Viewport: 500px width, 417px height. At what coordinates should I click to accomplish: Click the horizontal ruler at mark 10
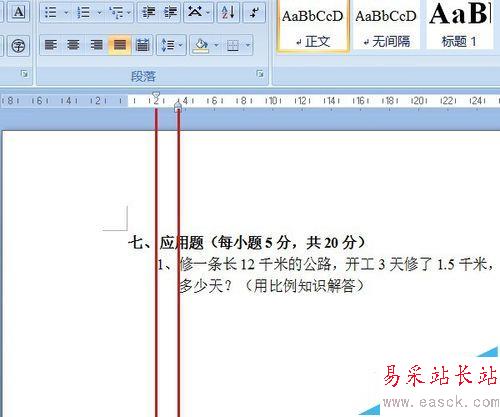(273, 100)
